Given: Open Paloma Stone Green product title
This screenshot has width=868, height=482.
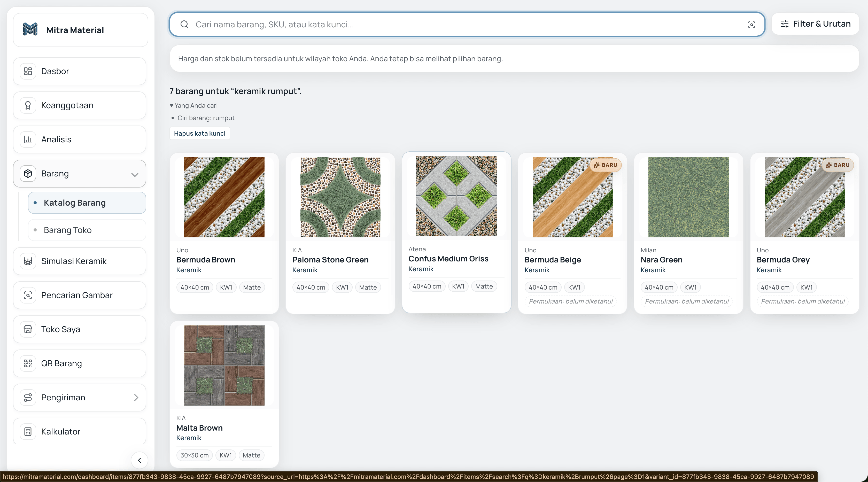Looking at the screenshot, I should [331, 260].
